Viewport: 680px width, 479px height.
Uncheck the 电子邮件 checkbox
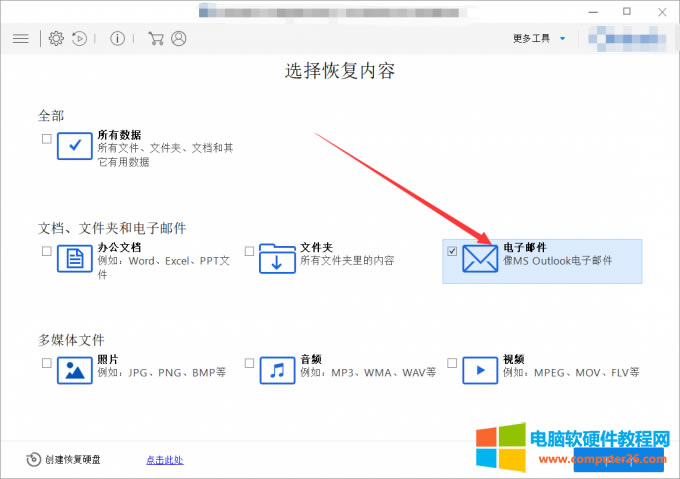(452, 250)
